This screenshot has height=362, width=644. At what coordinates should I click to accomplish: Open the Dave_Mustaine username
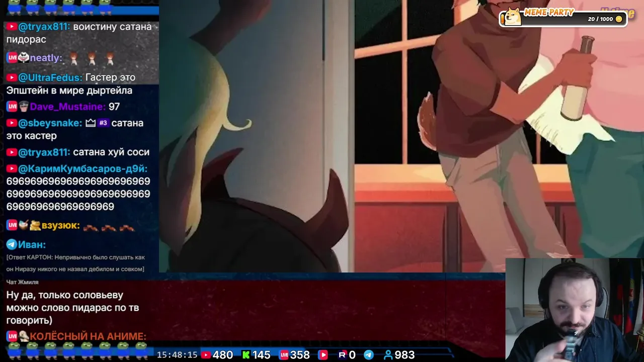(x=68, y=107)
